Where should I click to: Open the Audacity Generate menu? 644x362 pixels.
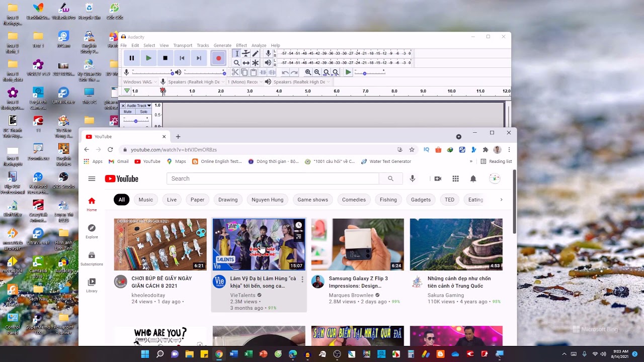point(222,45)
